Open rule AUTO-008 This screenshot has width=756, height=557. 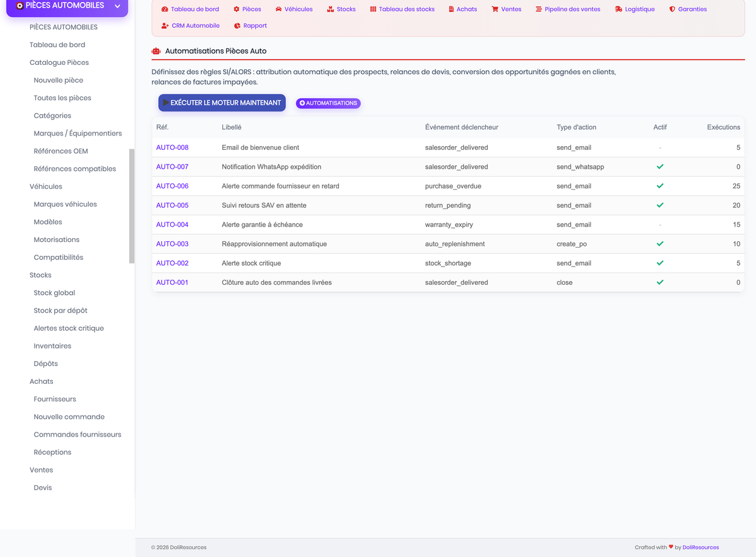point(172,147)
